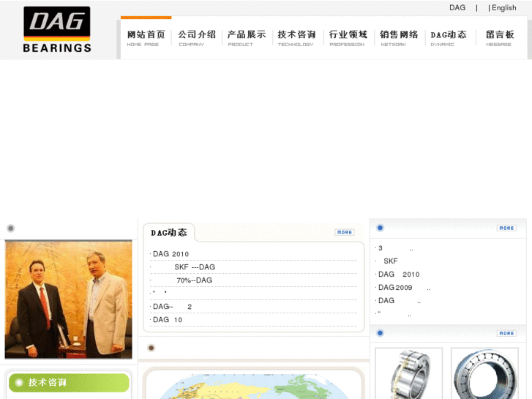Click the world map image
This screenshot has width=532, height=399.
[x=253, y=386]
